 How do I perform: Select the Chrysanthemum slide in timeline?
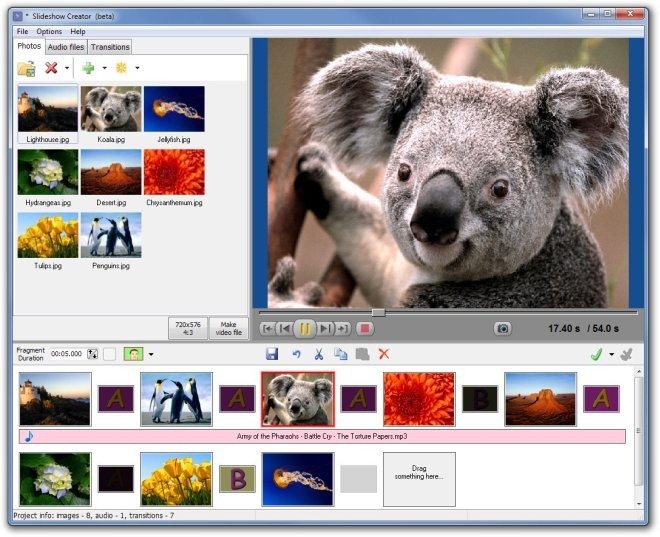(419, 399)
